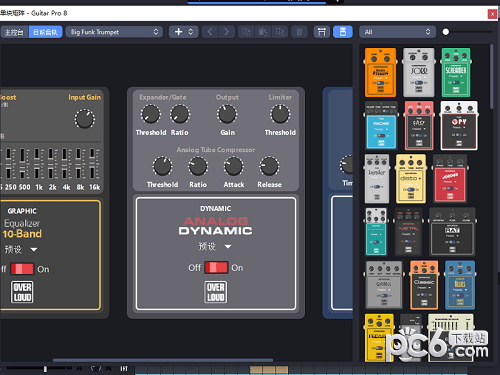Image resolution: width=500 pixels, height=375 pixels.
Task: Click Overloud logo on Analog Dynamic pedal
Action: 216,292
